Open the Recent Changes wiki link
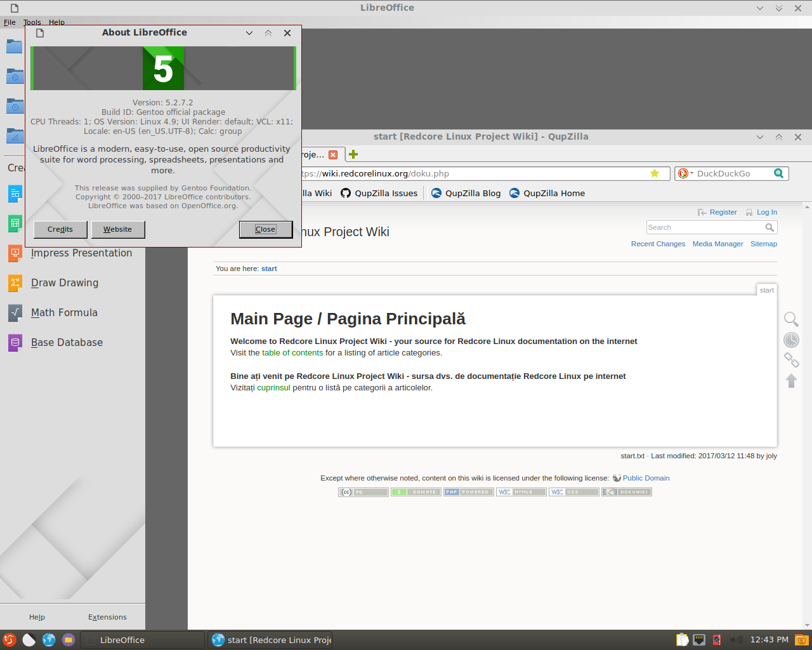Viewport: 812px width, 650px height. coord(658,244)
